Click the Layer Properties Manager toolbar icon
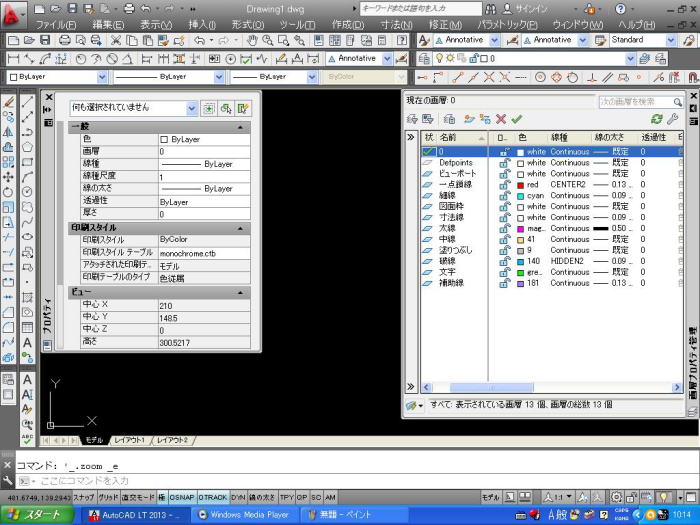Screen dimensions: 700x525 [424, 59]
